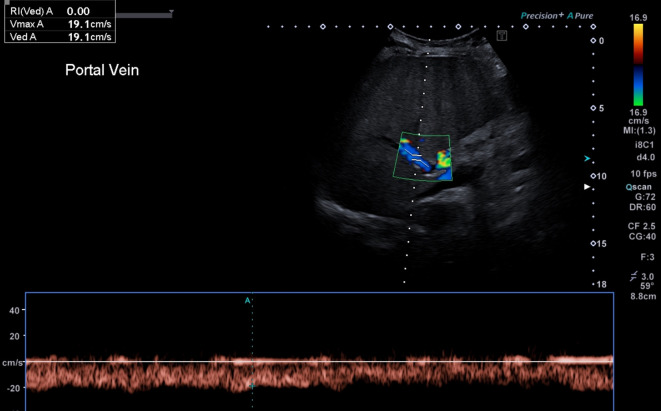Click the cyan focus position arrow

587,158
